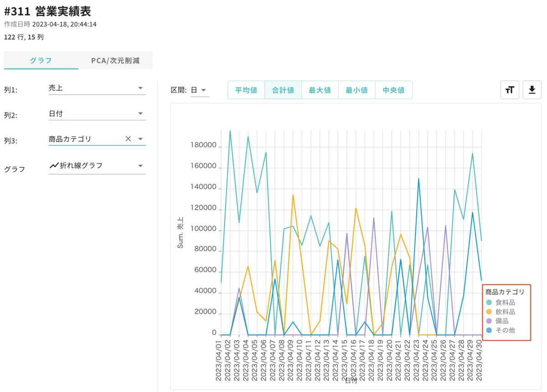Select the 最小値 aggregation
The width and height of the screenshot is (547, 392).
pos(356,90)
